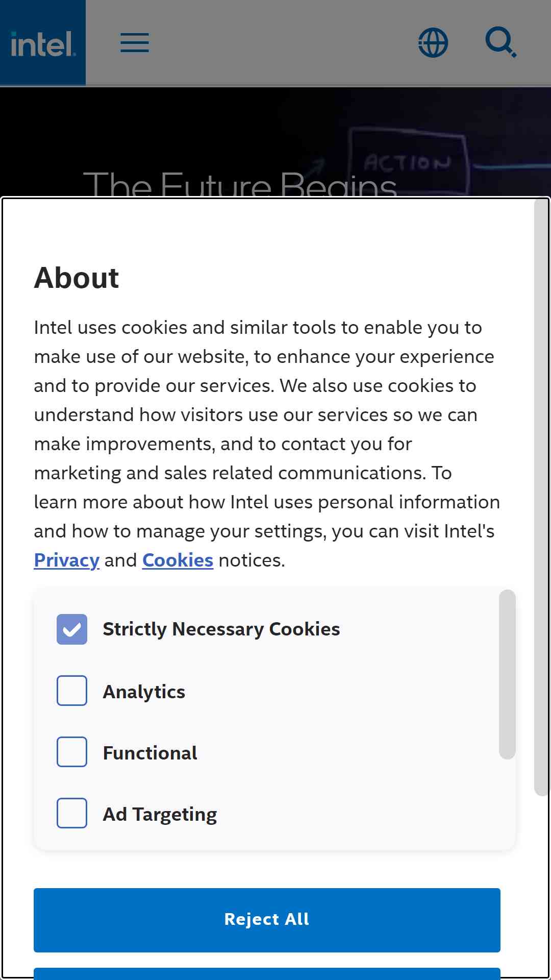
Task: Open the hamburger navigation menu
Action: (x=135, y=42)
